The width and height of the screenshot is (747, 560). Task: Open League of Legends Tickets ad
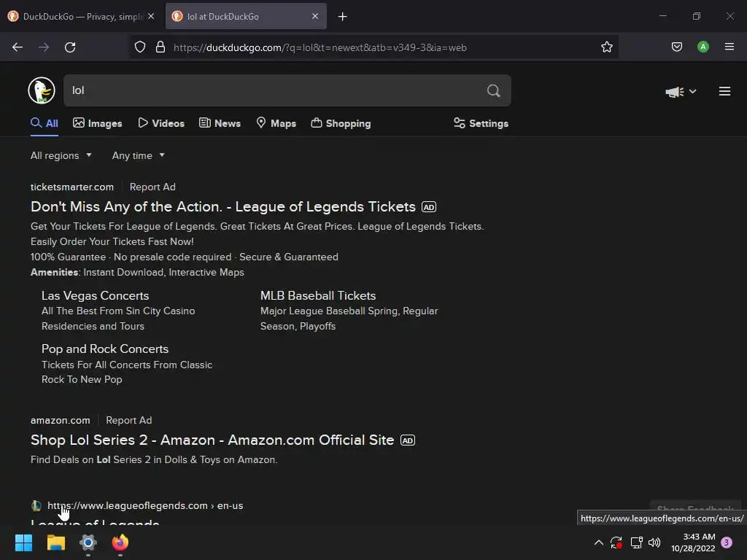tap(223, 206)
